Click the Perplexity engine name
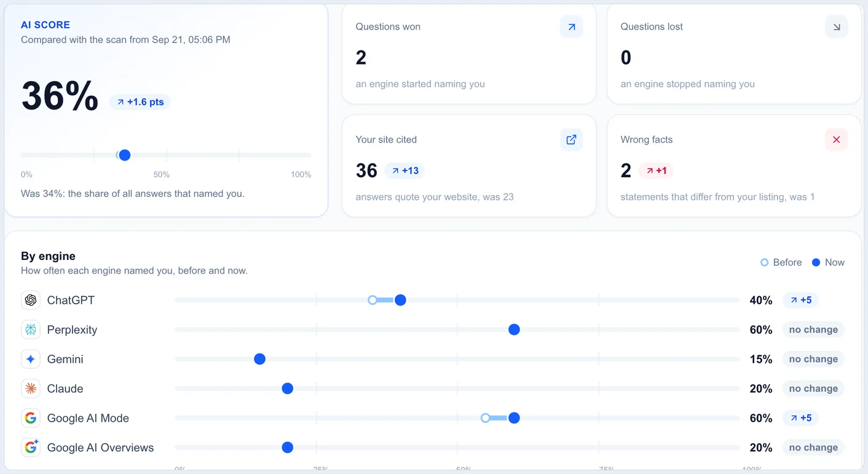Screen dimensions: 868x474 tap(72, 330)
